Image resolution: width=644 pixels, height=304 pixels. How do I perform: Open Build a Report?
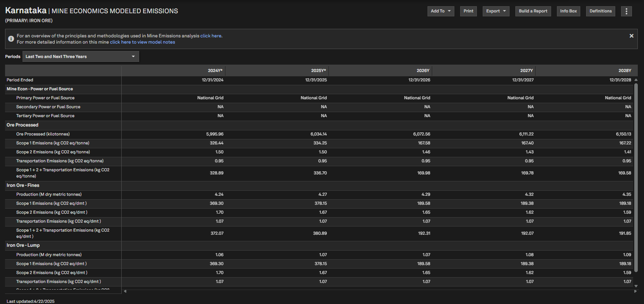point(533,11)
